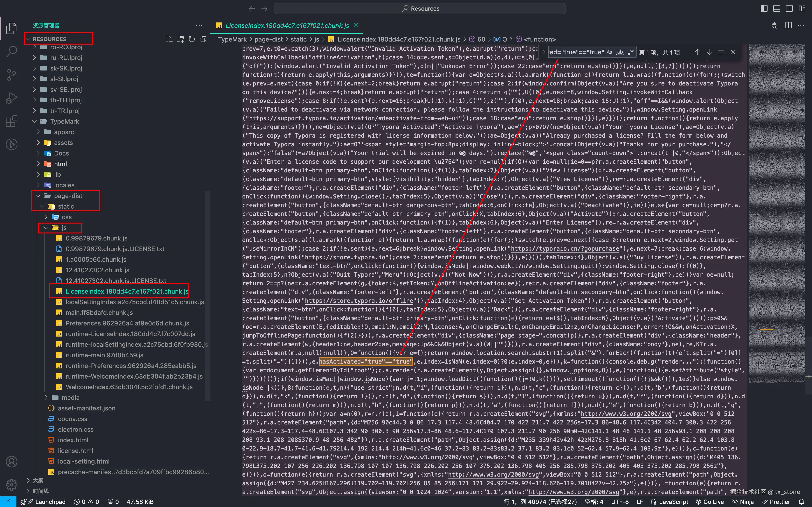Expand the replace field chevron
812x507 pixels.
point(544,52)
